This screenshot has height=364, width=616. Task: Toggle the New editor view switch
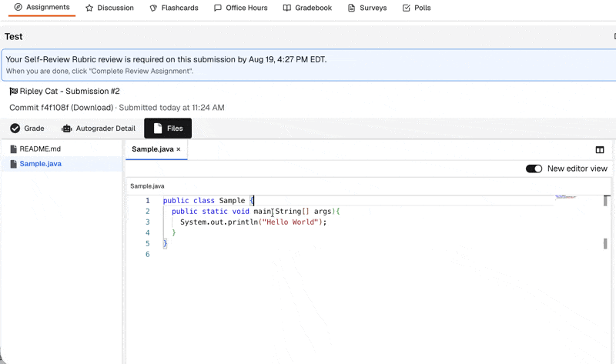[534, 169]
